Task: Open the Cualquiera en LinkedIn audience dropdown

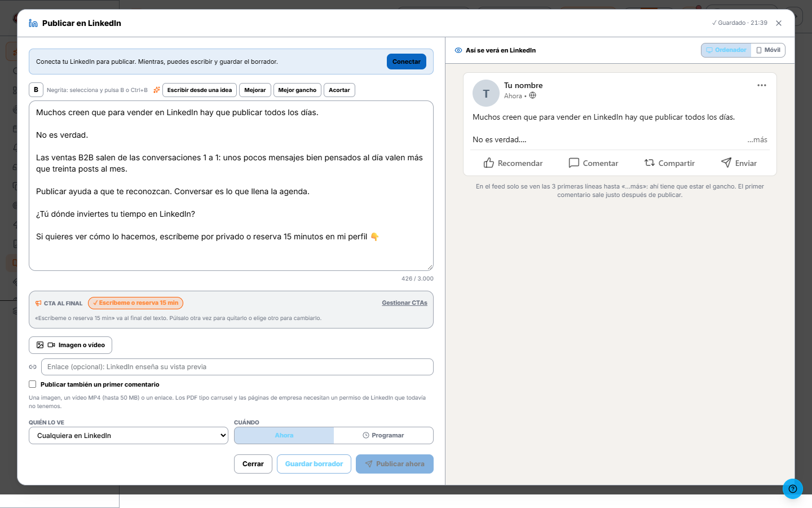Action: click(129, 436)
